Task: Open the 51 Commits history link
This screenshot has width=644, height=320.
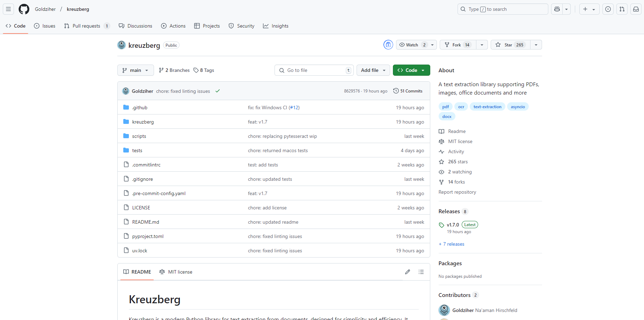Action: pos(408,91)
